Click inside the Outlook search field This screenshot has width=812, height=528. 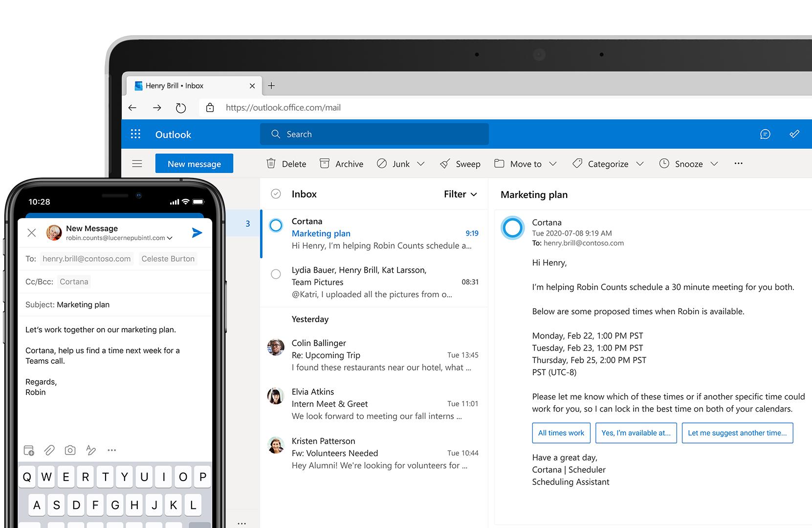click(x=374, y=133)
